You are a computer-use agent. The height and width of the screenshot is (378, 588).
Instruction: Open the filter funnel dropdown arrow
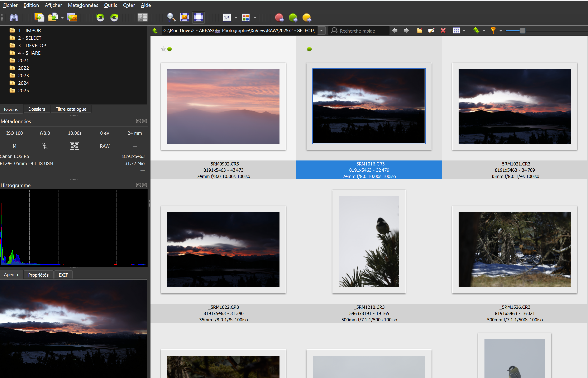[501, 31]
